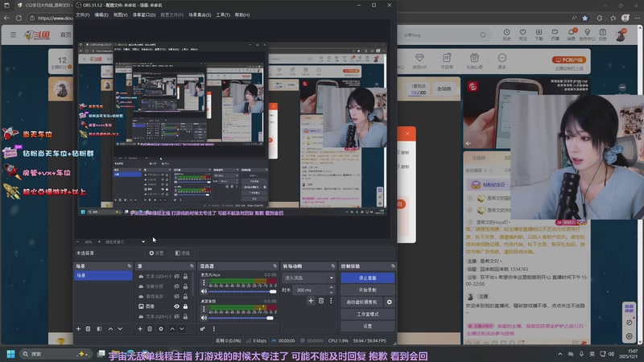
Task: Click the 工作室模式 studio mode button
Action: tap(368, 314)
